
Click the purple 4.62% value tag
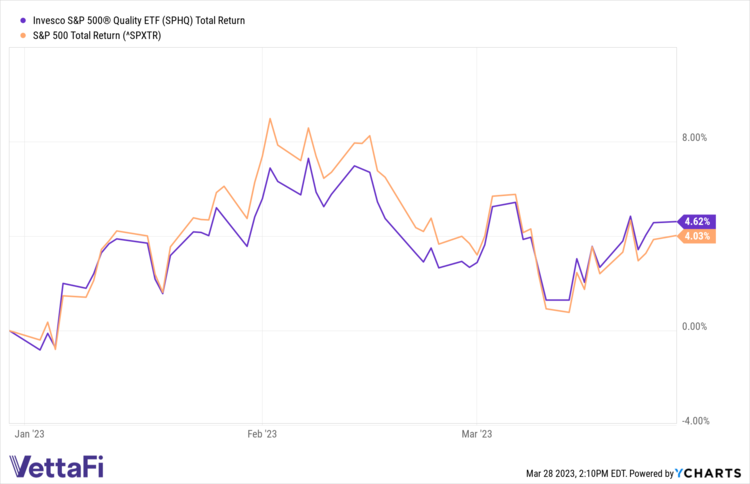click(695, 221)
